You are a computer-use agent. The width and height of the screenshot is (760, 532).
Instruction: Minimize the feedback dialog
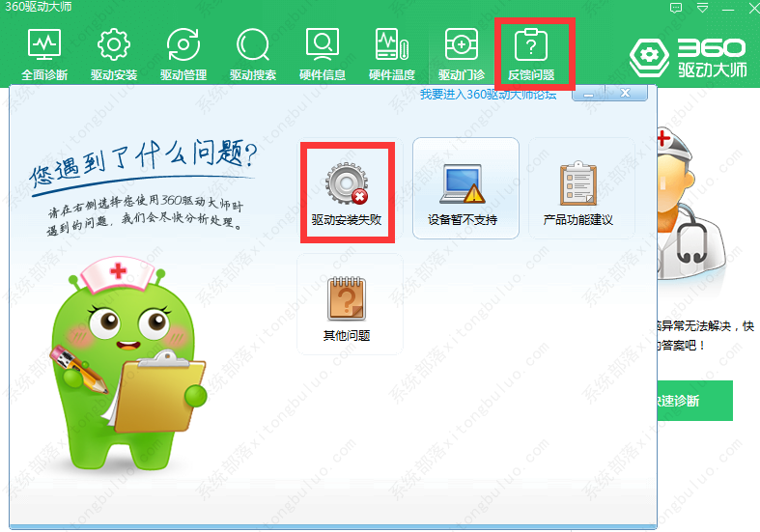[x=588, y=94]
